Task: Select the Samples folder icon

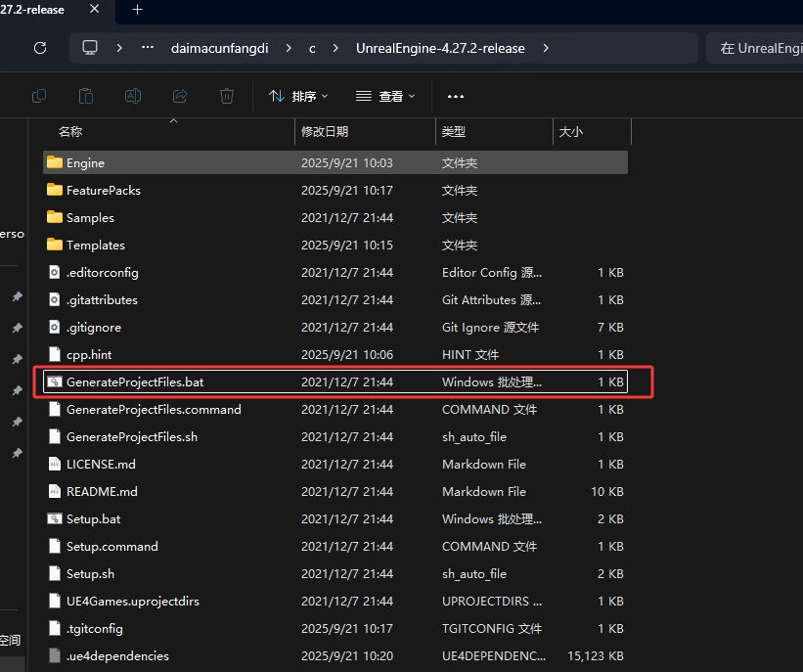Action: 55,217
